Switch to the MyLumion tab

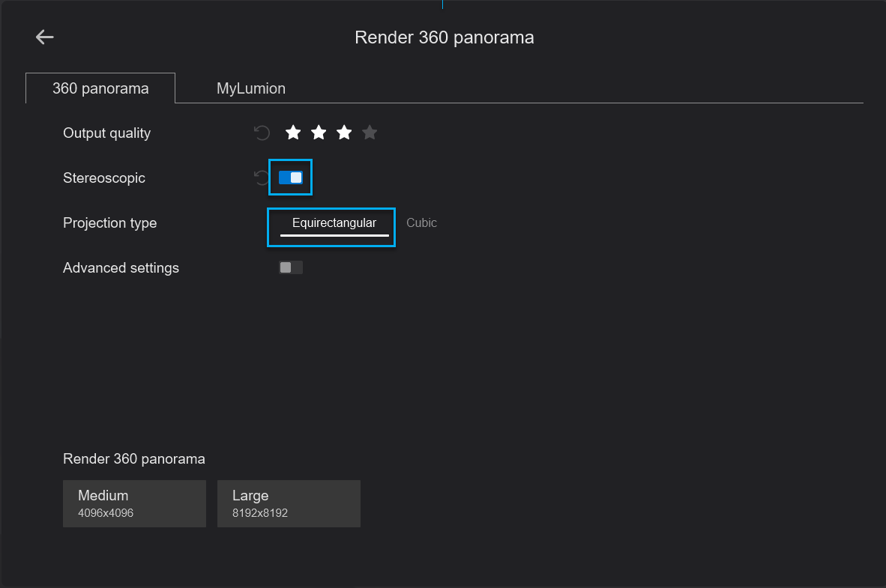pyautogui.click(x=250, y=88)
